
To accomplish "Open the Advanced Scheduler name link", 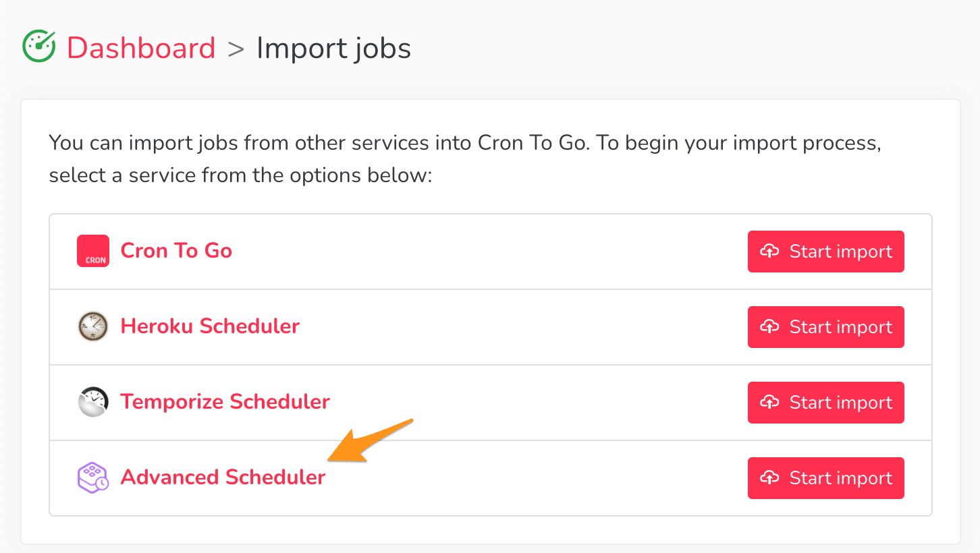I will click(223, 477).
